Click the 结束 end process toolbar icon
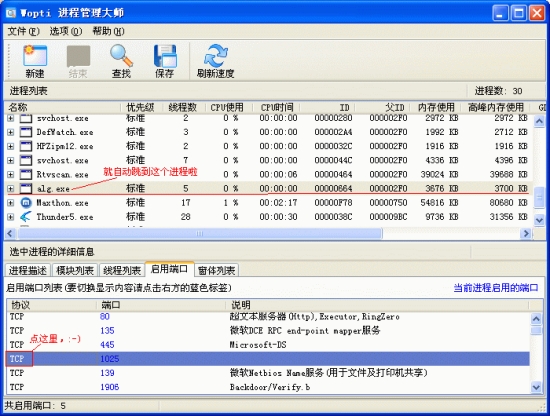Screen dimensions: 550x416 point(78,55)
